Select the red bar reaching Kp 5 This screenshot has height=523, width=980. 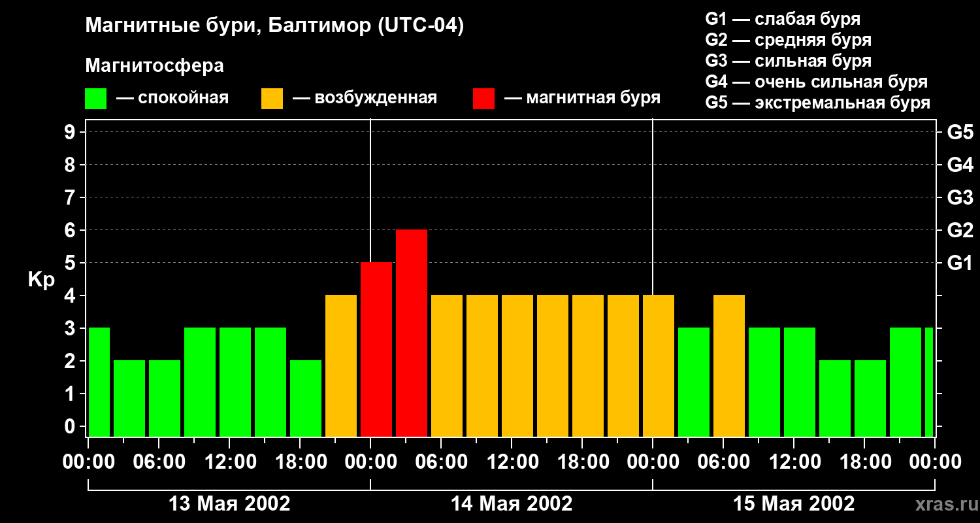(376, 349)
